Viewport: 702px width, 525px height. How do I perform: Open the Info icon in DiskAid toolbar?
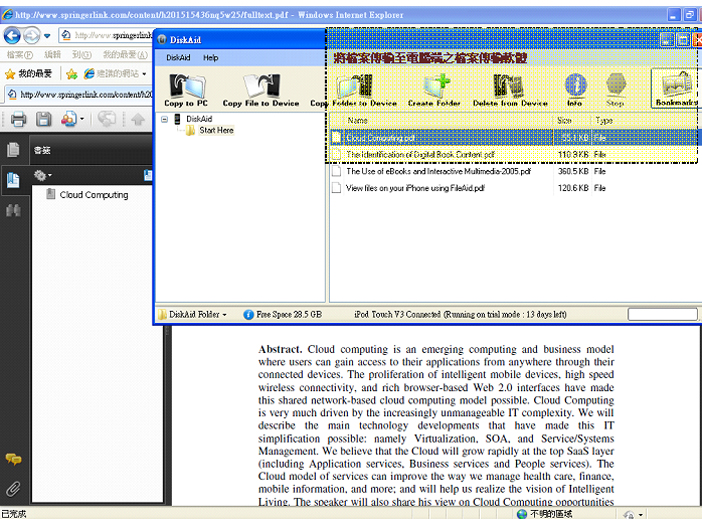[x=575, y=90]
